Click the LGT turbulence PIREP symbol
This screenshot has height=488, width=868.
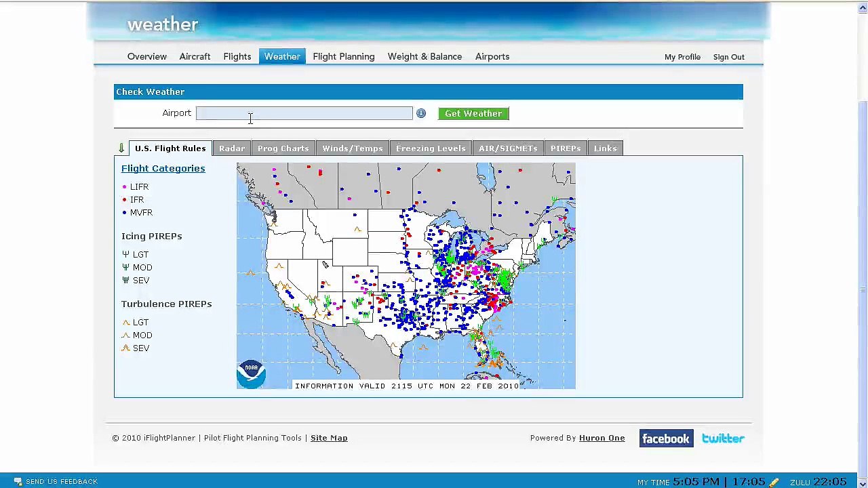[x=125, y=323]
